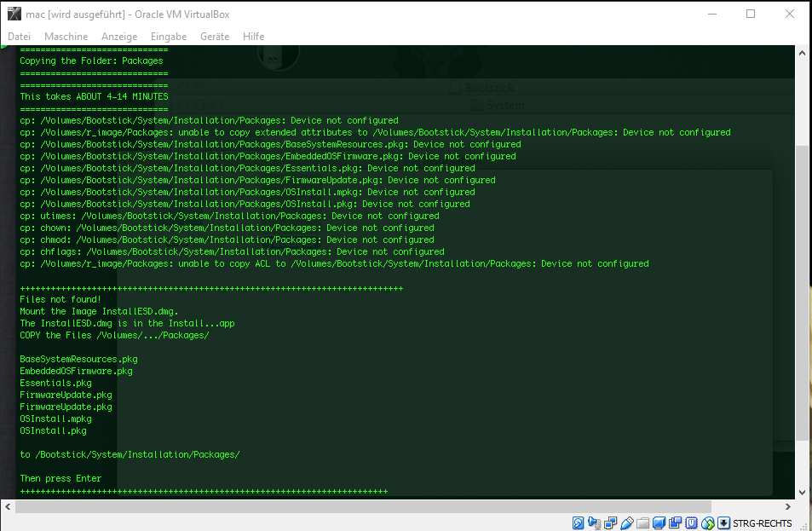Click the network adapters status icon

click(x=611, y=522)
